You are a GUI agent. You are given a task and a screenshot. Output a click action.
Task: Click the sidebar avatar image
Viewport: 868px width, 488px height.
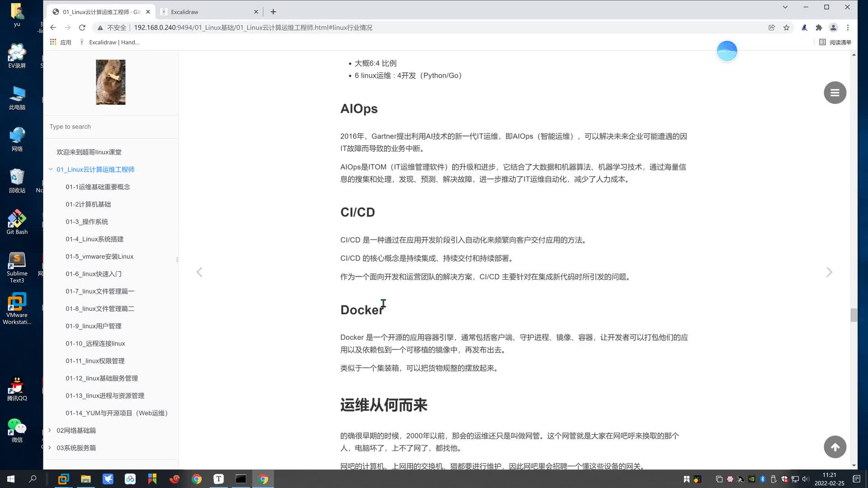[110, 82]
